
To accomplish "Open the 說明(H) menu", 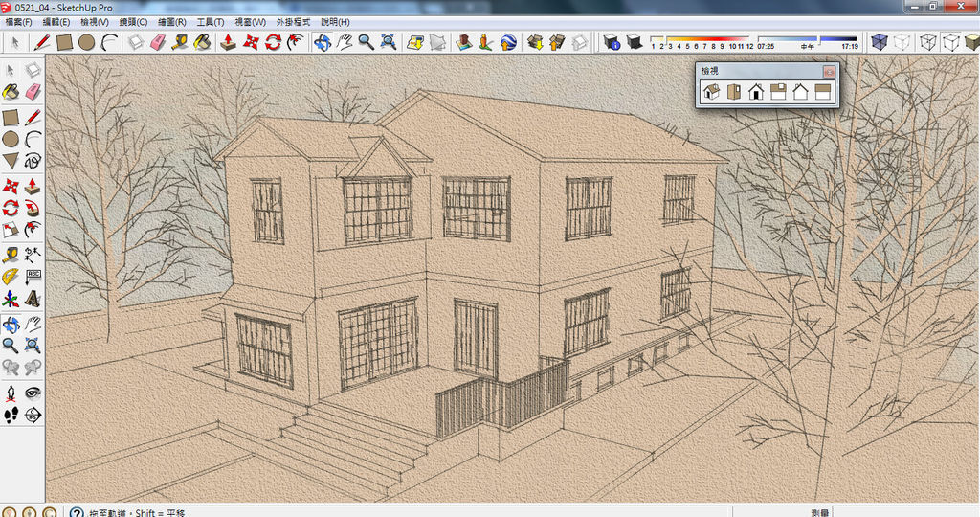I will (335, 22).
